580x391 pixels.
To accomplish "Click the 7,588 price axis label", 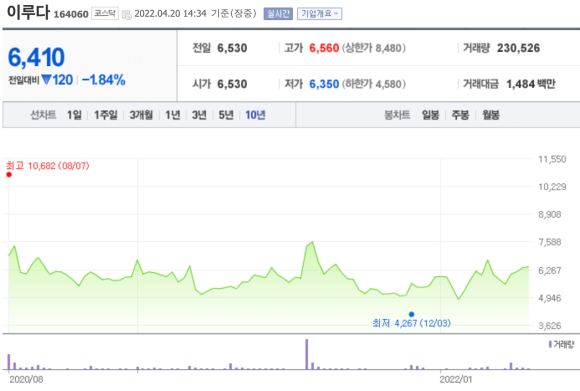I will [x=550, y=242].
